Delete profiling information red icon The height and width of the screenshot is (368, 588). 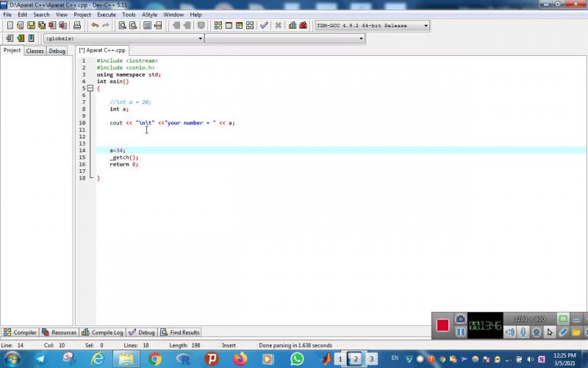coord(303,26)
